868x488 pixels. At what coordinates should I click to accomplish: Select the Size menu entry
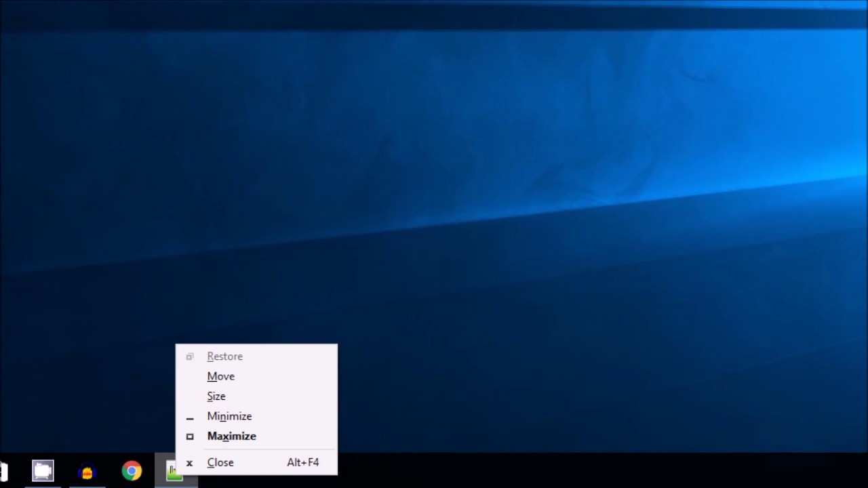[256, 396]
